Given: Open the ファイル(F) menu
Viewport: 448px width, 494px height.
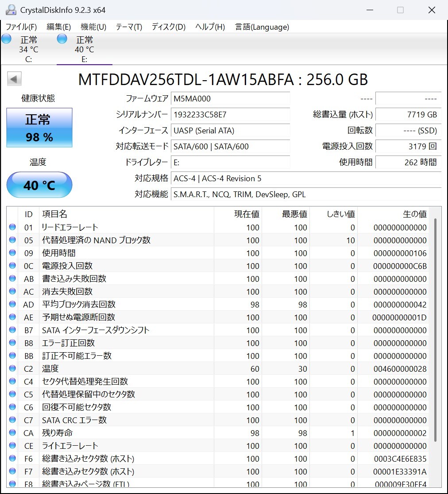Looking at the screenshot, I should (20, 27).
